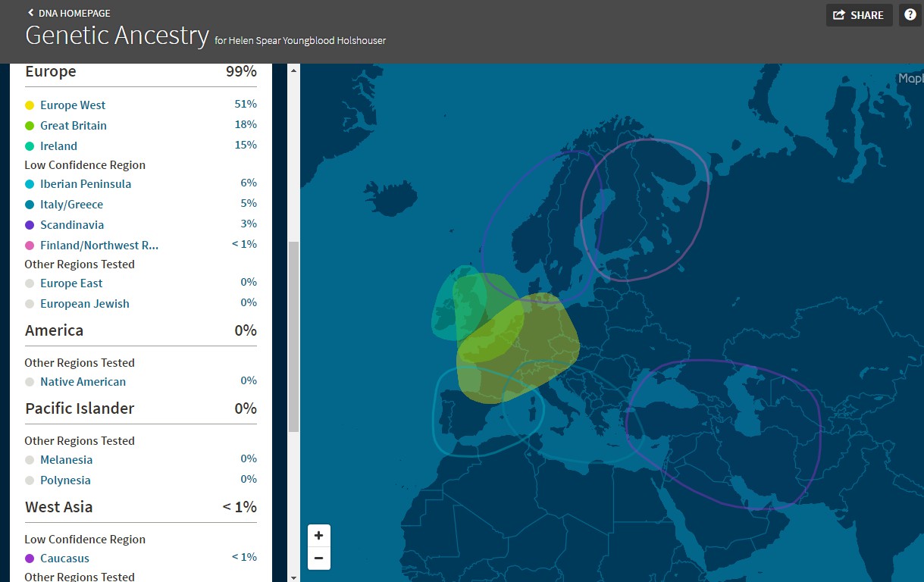Image resolution: width=924 pixels, height=582 pixels.
Task: Toggle the Scandinavia region marker
Action: [30, 224]
